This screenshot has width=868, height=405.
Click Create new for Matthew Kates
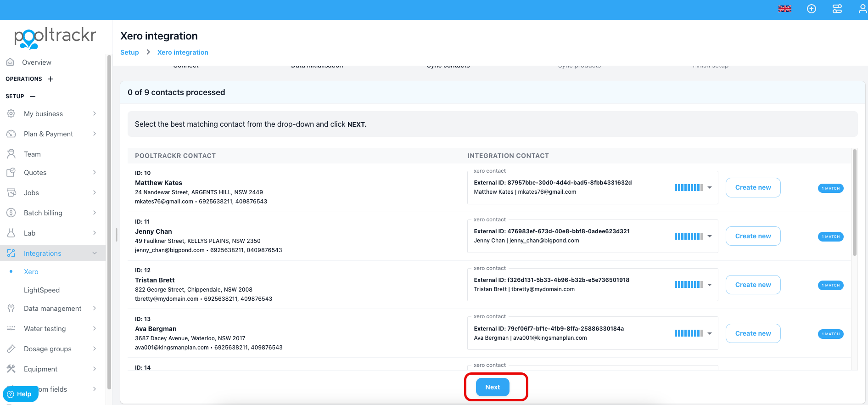click(x=753, y=187)
